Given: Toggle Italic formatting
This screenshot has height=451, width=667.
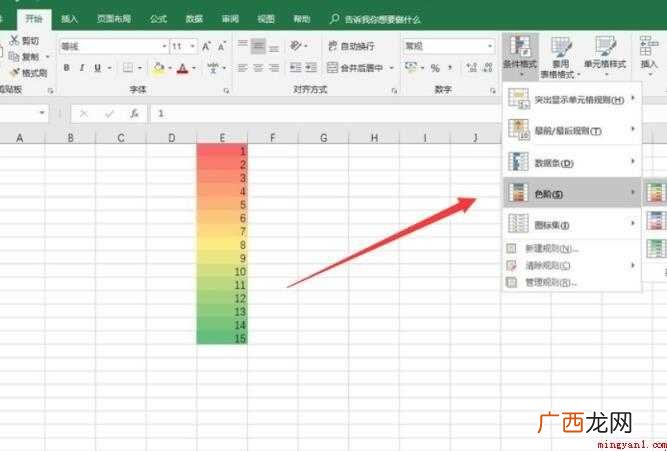Looking at the screenshot, I should coord(82,68).
